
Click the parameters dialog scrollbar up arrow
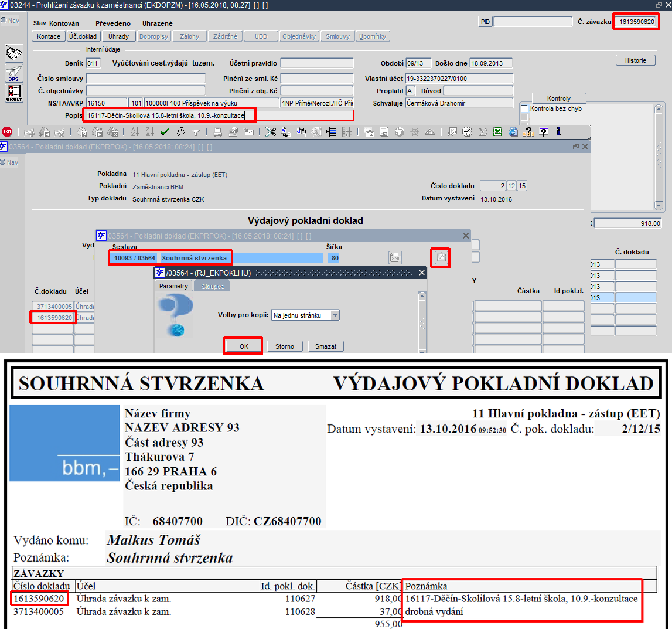[422, 296]
